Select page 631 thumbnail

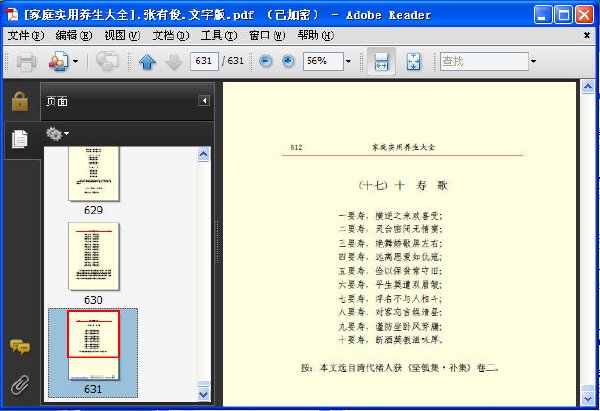pos(94,345)
